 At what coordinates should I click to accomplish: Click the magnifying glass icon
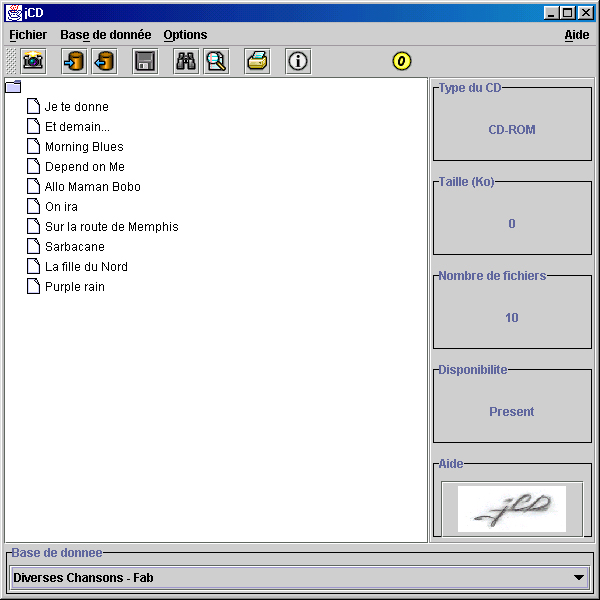[x=216, y=61]
